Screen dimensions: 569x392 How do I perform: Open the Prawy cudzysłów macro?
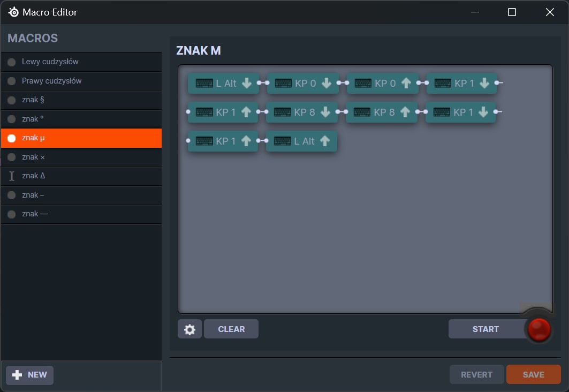point(52,81)
